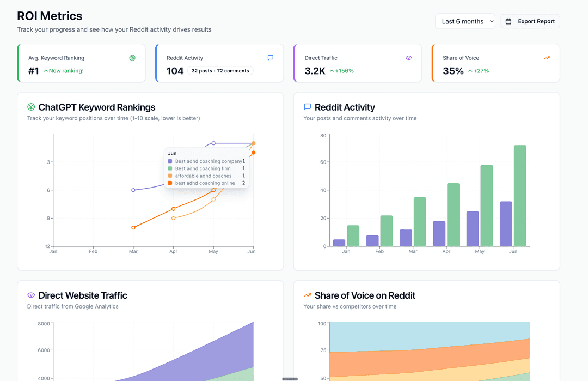The image size is (588, 381).
Task: Click the green April bar in Reddit Activity chart
Action: tap(453, 215)
